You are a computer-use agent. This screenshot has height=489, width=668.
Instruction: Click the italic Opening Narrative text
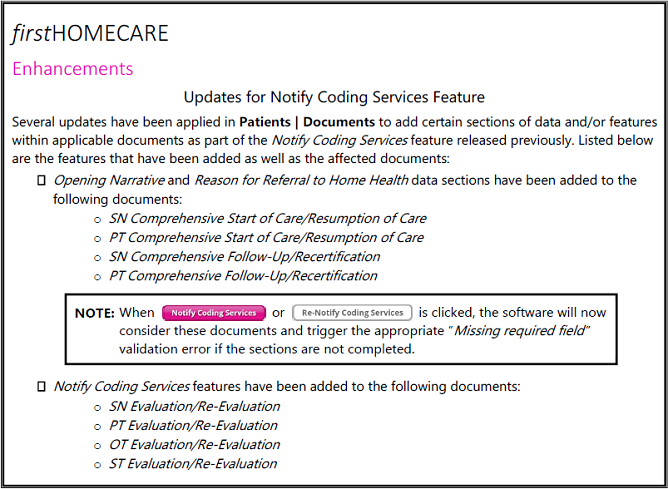point(107,180)
